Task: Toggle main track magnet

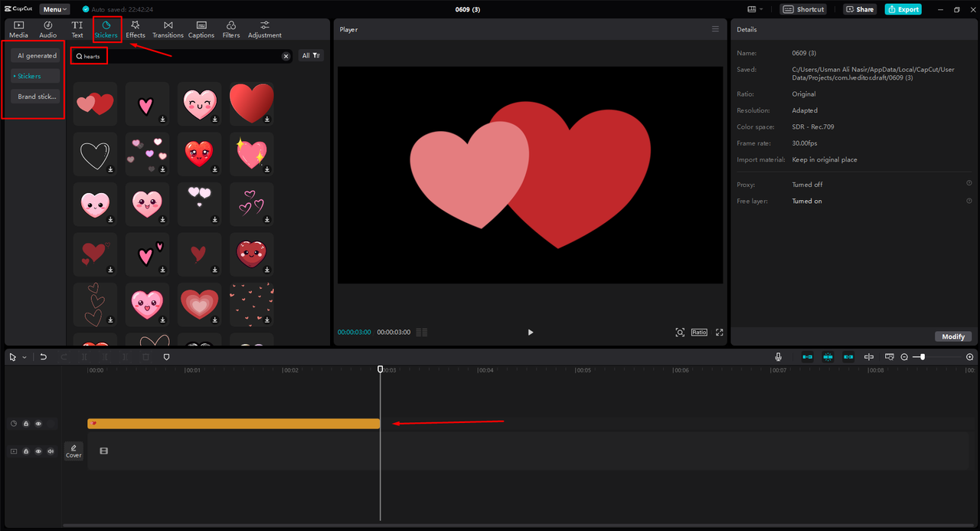Action: click(807, 357)
